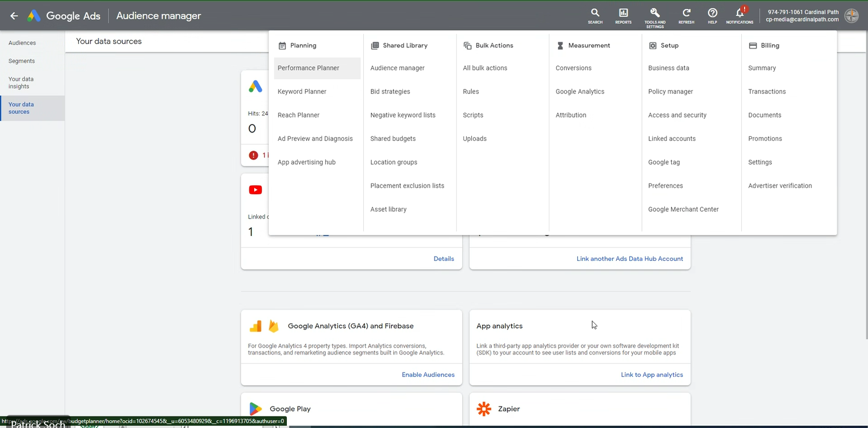
Task: Open Linked accounts under Setup
Action: pos(672,139)
